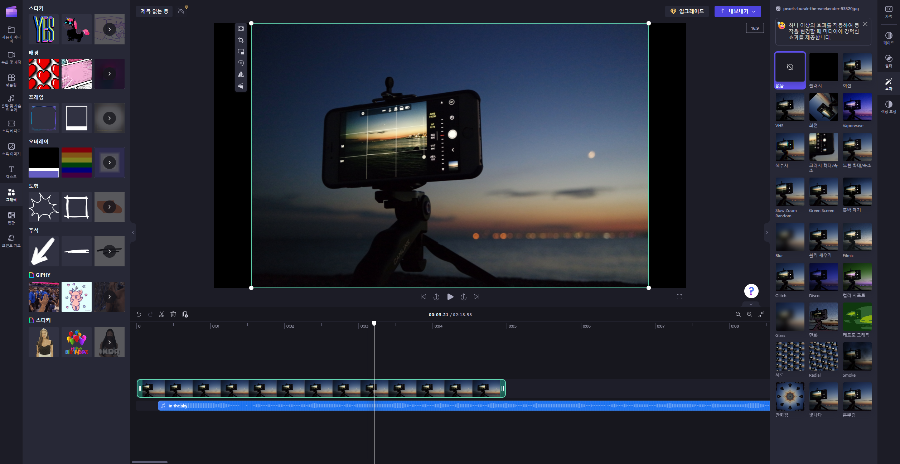Viewport: 900px width, 464px height.
Task: Open the Stock images sidebar tab
Action: 11,149
